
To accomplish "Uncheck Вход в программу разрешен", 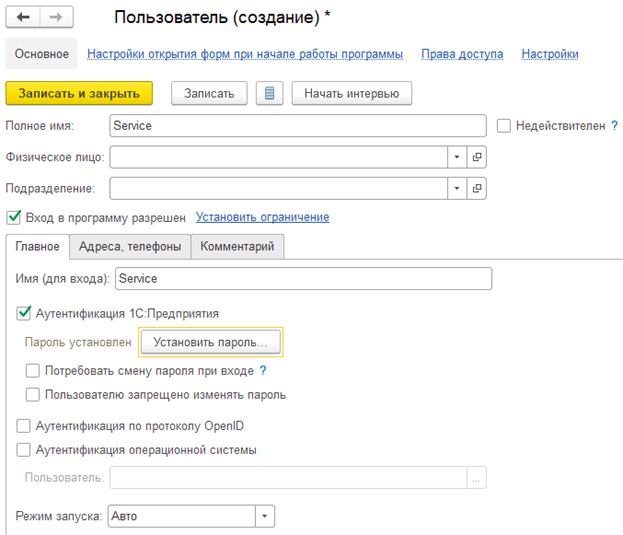I will coord(14,217).
